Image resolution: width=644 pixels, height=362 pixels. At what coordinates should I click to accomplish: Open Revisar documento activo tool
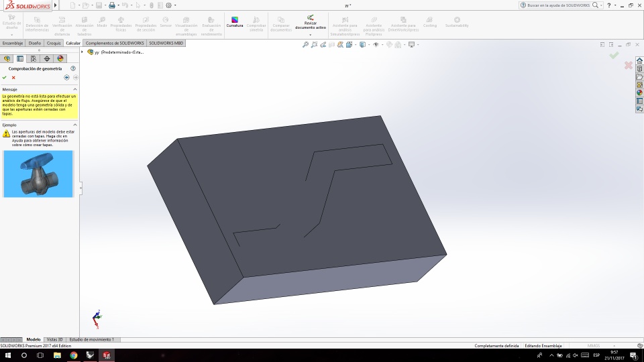pos(311,22)
